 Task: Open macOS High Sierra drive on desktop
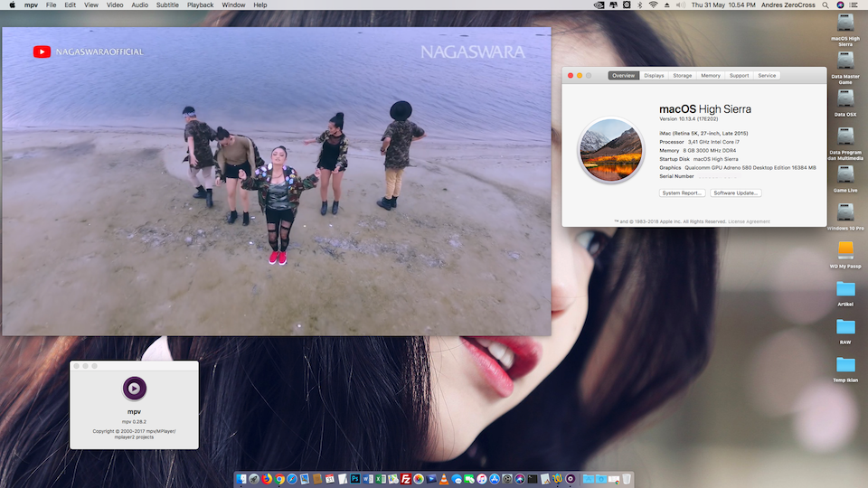(845, 31)
